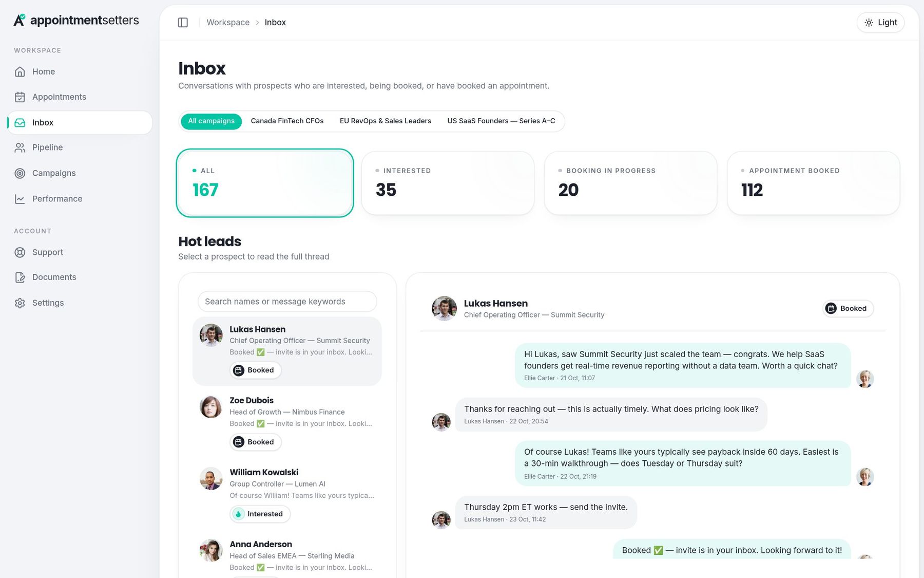Toggle the Light theme switch

click(x=880, y=23)
